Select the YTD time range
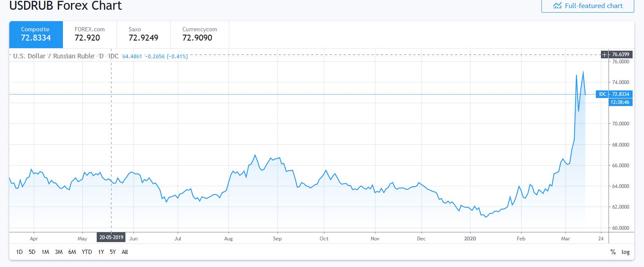Screen dimensions: 644x267 click(87, 252)
